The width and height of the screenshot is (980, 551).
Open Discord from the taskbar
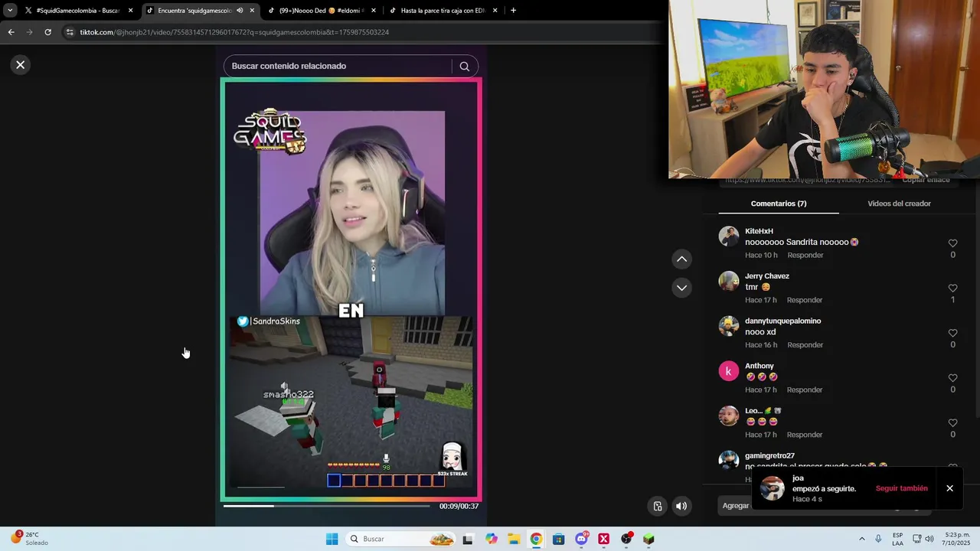tap(581, 539)
